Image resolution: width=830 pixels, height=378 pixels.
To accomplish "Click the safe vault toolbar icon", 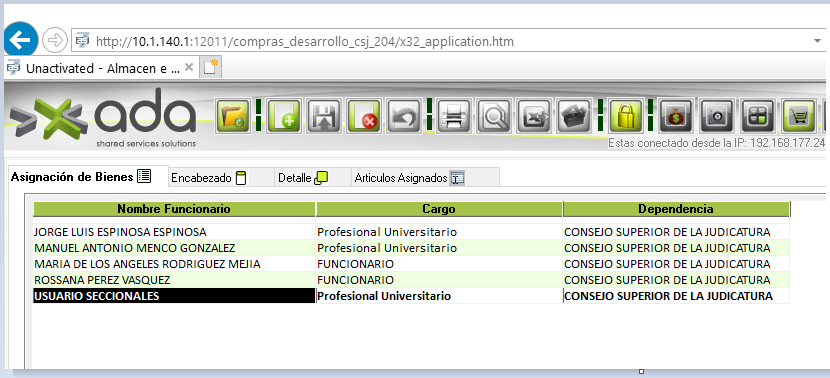I will pyautogui.click(x=717, y=116).
